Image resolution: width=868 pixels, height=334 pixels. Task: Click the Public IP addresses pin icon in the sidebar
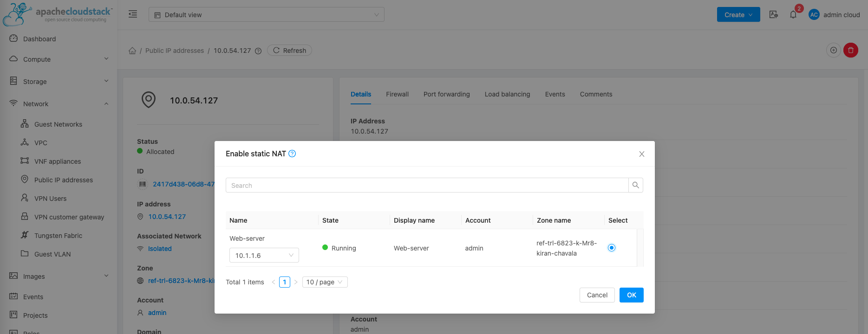[25, 180]
